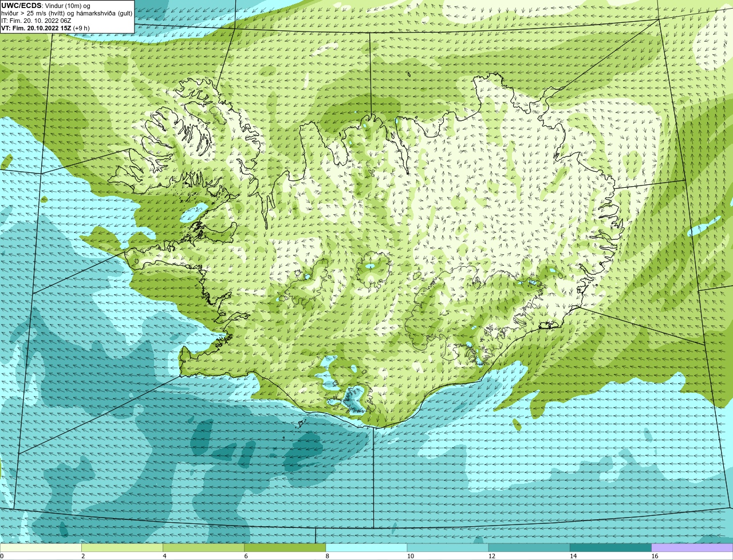Screen dimensions: 733x560
Task: Click the legend scale label "6"
Action: point(246,556)
